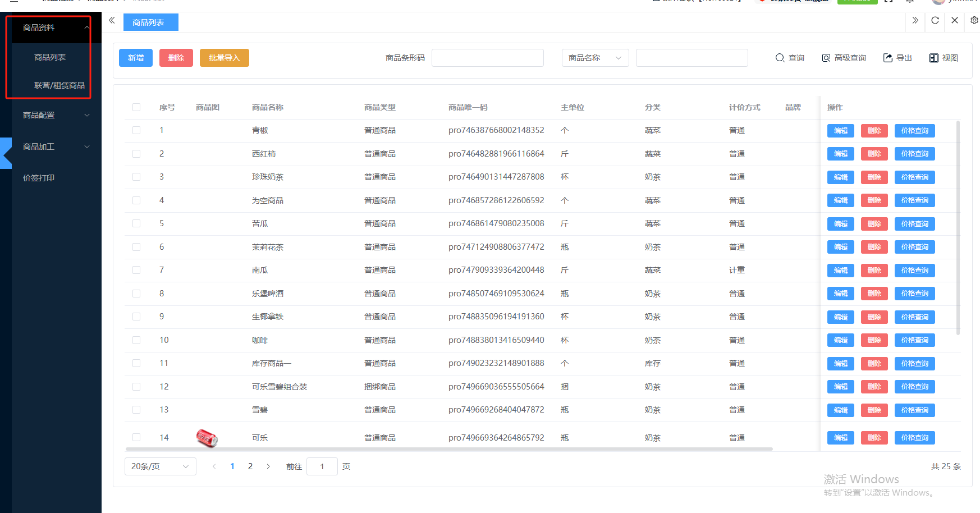Tick the checkbox for row 青椒
Image resolution: width=980 pixels, height=513 pixels.
136,130
